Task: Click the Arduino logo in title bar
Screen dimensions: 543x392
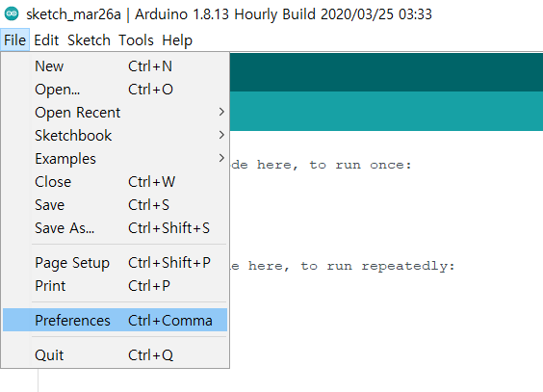Action: point(12,13)
